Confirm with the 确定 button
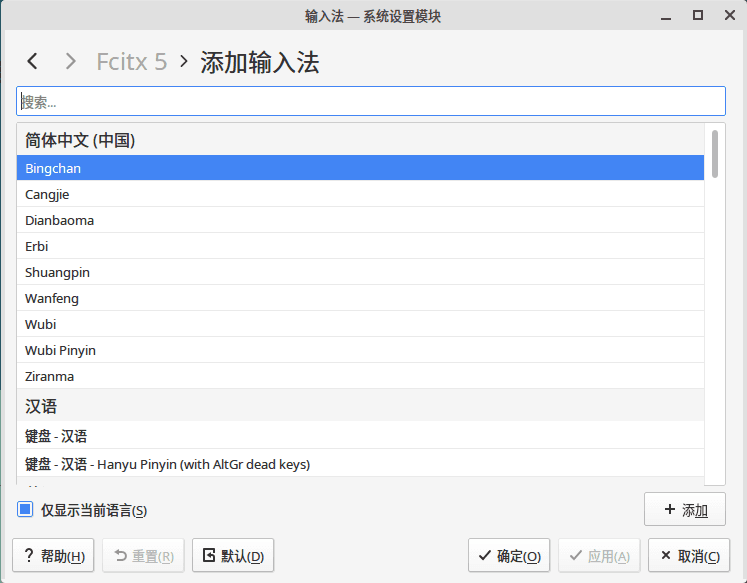Screen dimensions: 747x583 (509, 556)
